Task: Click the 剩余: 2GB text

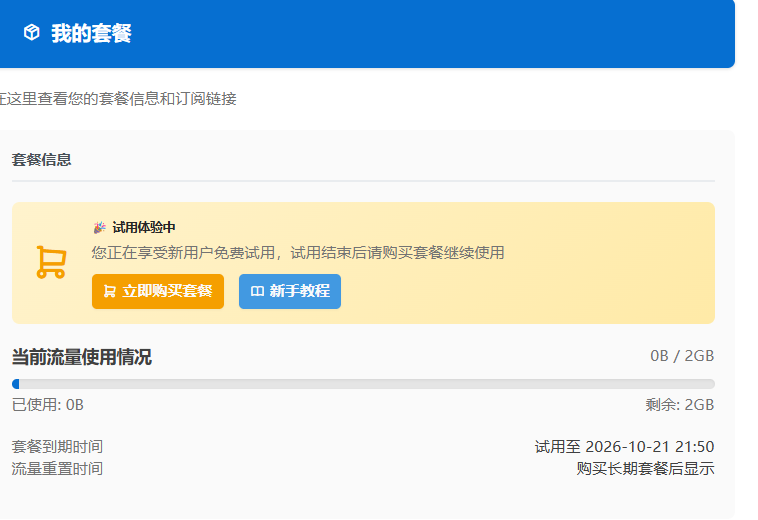Action: click(680, 405)
